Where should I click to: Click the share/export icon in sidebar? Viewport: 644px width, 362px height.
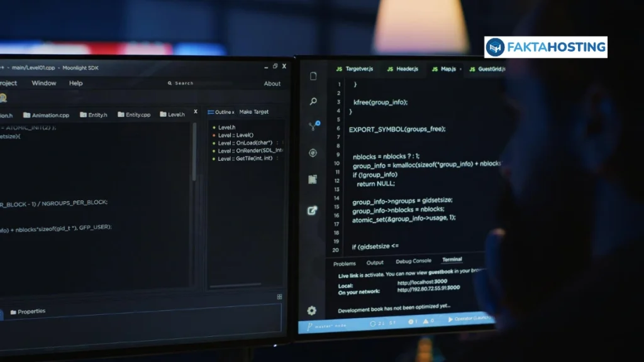pos(312,211)
